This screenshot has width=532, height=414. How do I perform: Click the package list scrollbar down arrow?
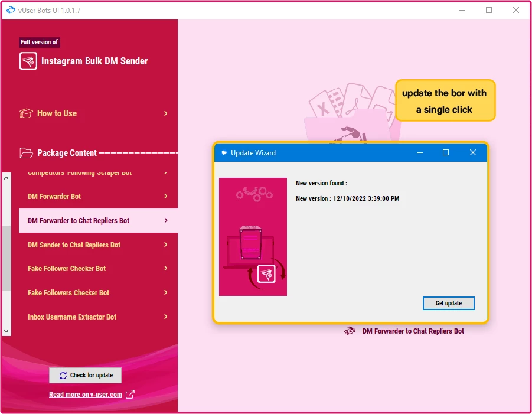(6, 331)
